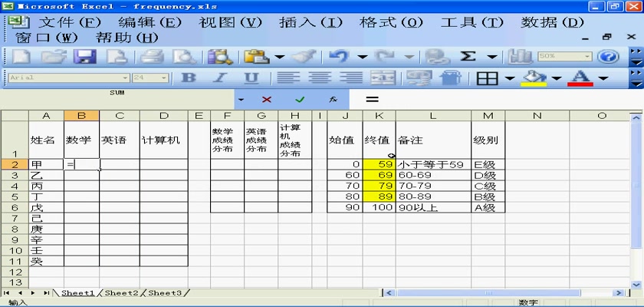Confirm formula with green checkmark
Viewport: 644px width, 307px height.
click(x=300, y=100)
